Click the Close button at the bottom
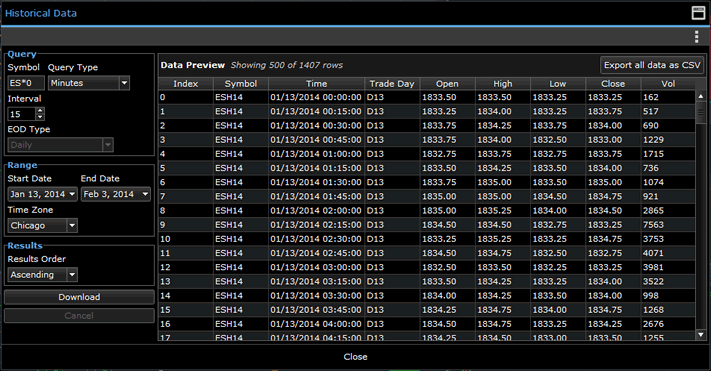 click(x=356, y=357)
